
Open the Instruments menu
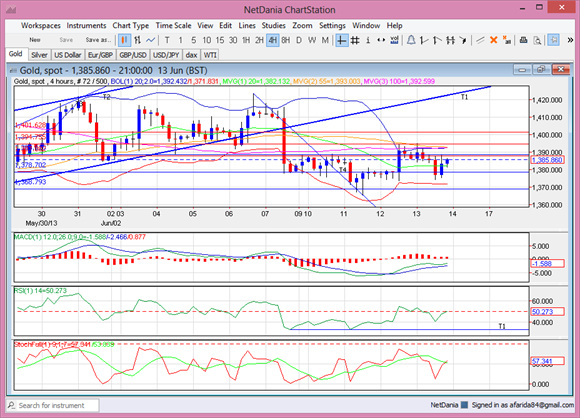[x=86, y=26]
